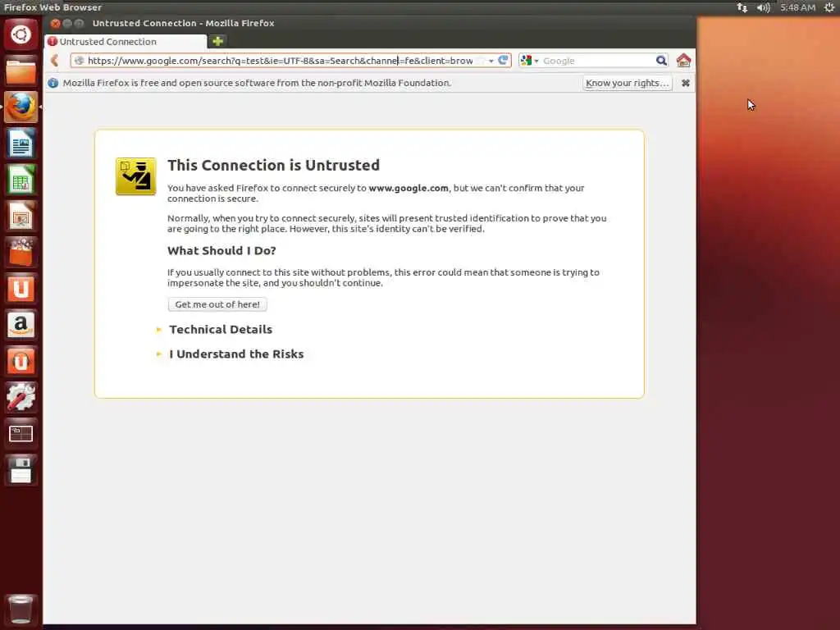
Task: Open the Files manager from launcher
Action: point(21,71)
